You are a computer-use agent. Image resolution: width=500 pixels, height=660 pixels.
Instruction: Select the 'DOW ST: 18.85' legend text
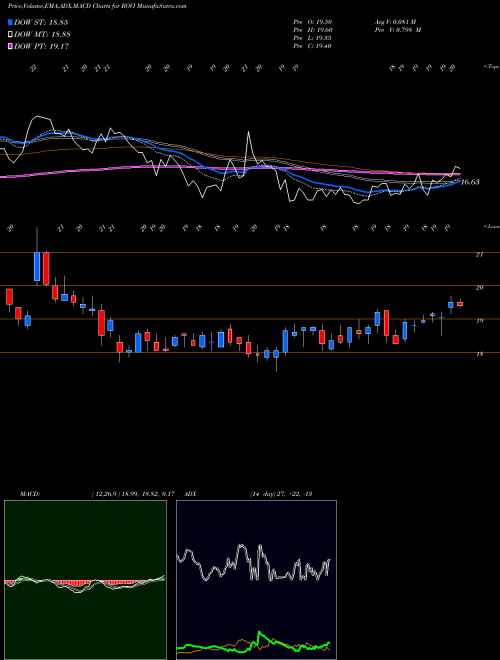point(41,22)
